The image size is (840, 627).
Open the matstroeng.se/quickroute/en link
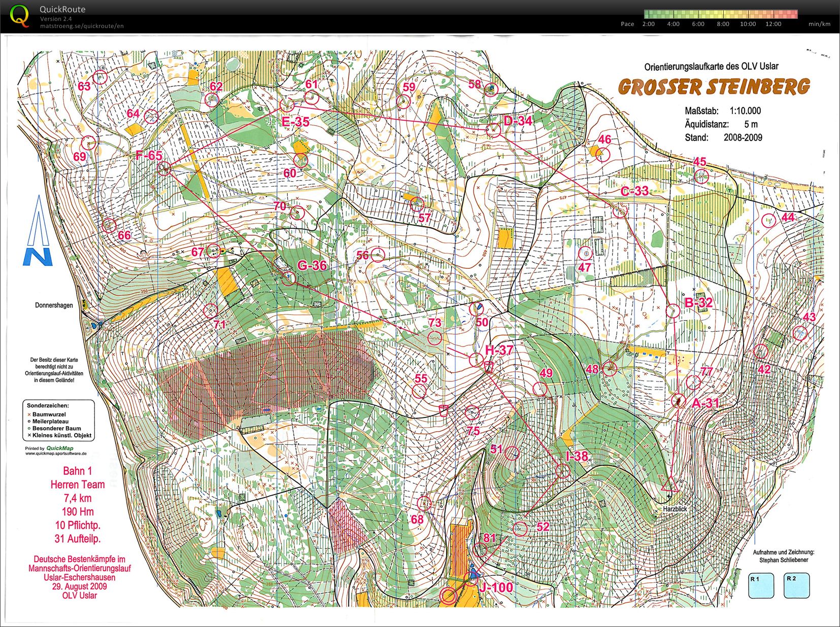(82, 26)
